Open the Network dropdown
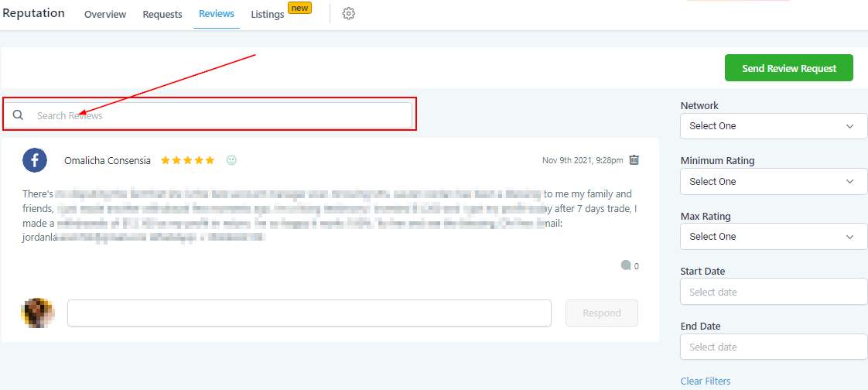Screen dimensions: 868x390 tap(773, 126)
